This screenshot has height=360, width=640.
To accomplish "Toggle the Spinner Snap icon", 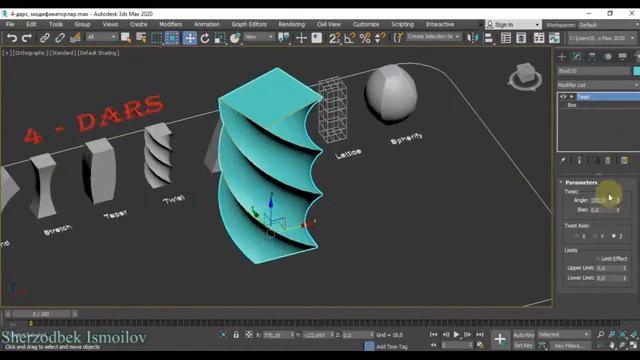I will (x=380, y=38).
